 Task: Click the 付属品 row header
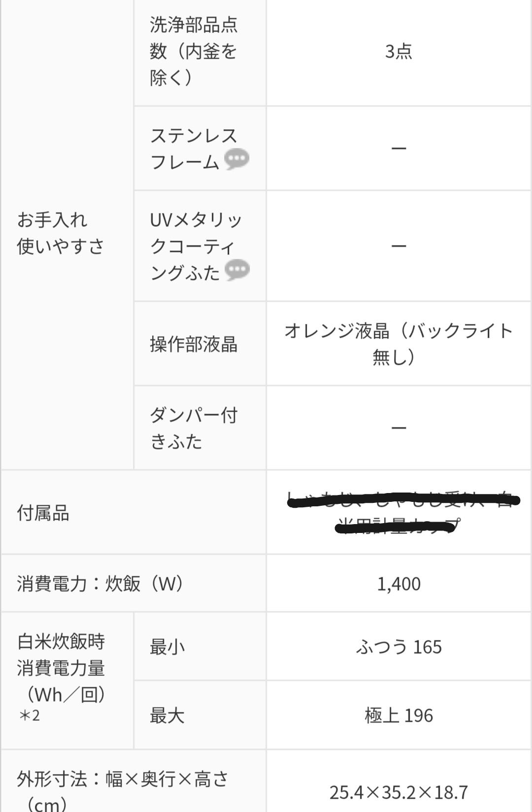(43, 513)
